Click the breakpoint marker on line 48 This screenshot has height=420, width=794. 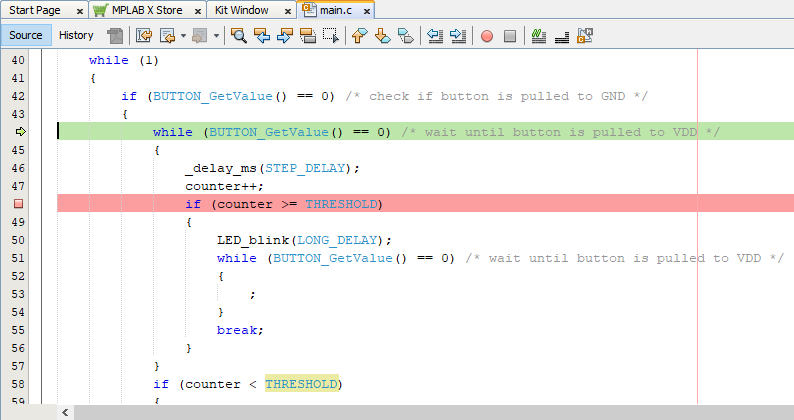(x=19, y=204)
